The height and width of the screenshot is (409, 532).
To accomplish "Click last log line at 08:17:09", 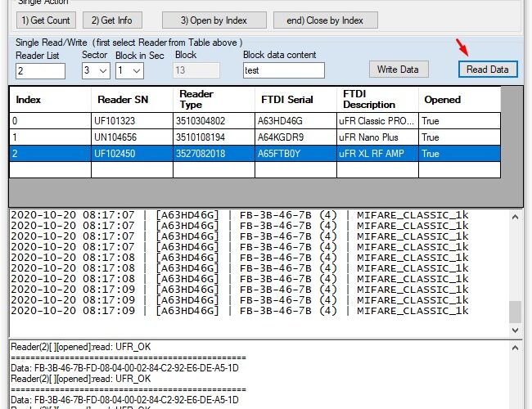I will 240,311.
